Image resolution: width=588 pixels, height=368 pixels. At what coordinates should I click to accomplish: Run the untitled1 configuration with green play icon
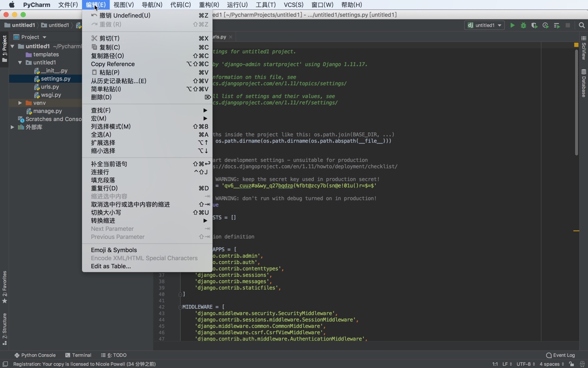[512, 25]
